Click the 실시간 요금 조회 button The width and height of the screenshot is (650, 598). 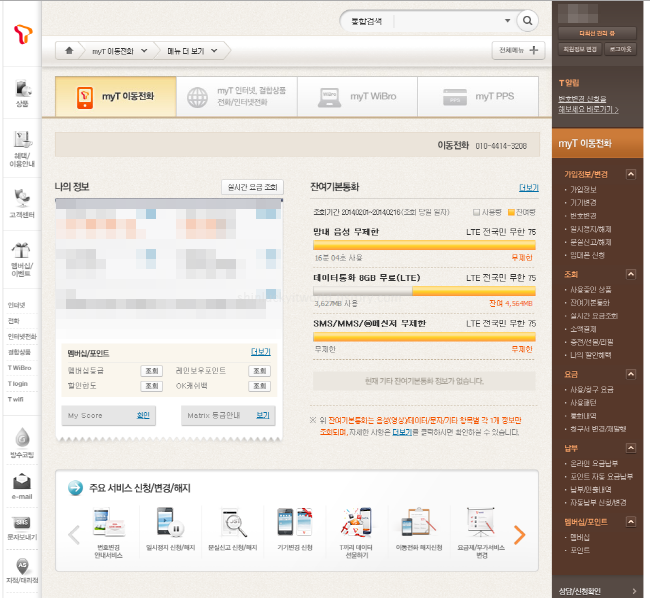(252, 187)
